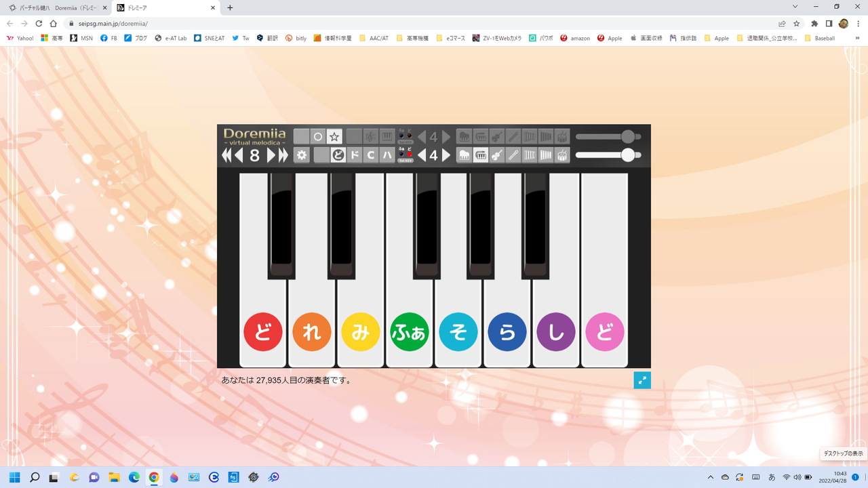Select the circle marker style button
868x488 pixels.
point(317,137)
